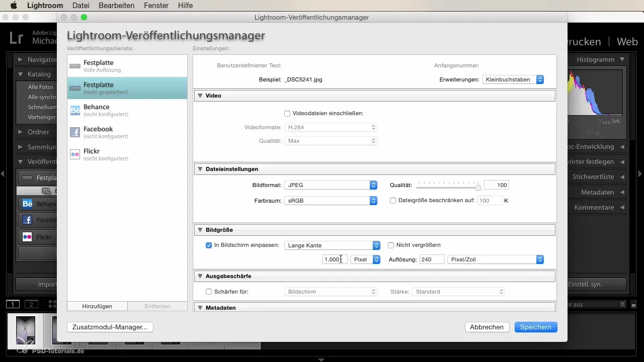Collapse the Ausgabeschärfe section
The height and width of the screenshot is (362, 644).
click(200, 276)
